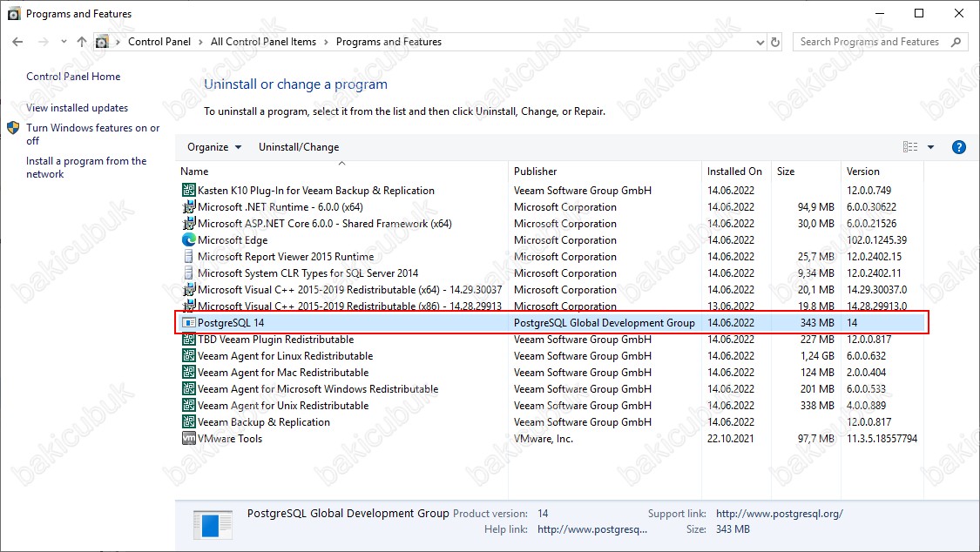
Task: Click the Up one level arrow
Action: point(82,42)
